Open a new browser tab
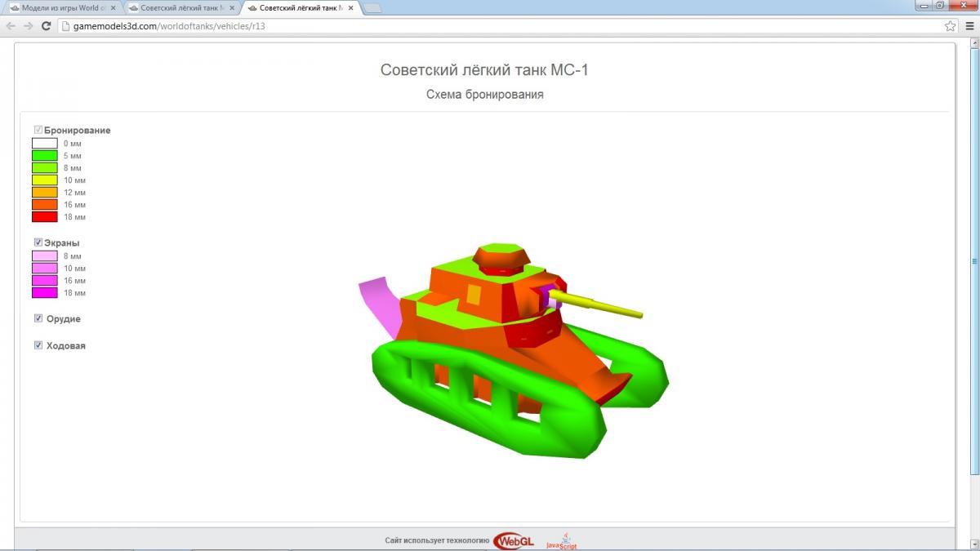 [372, 8]
